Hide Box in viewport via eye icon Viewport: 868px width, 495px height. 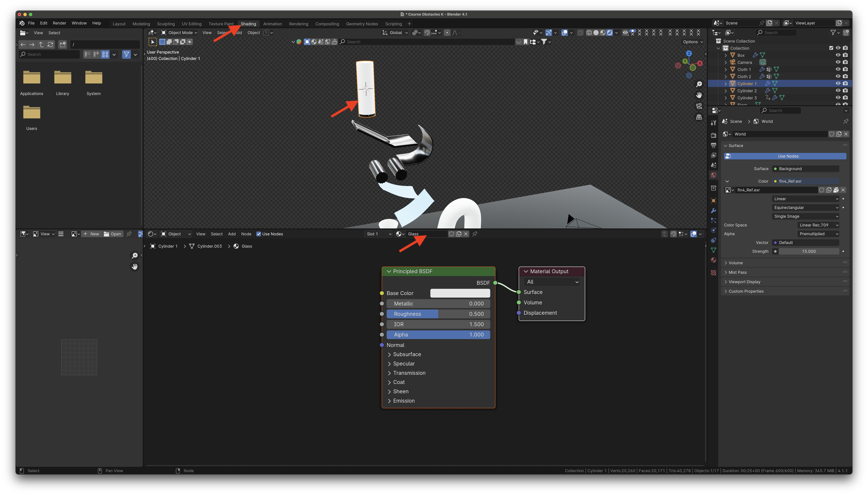pos(838,55)
